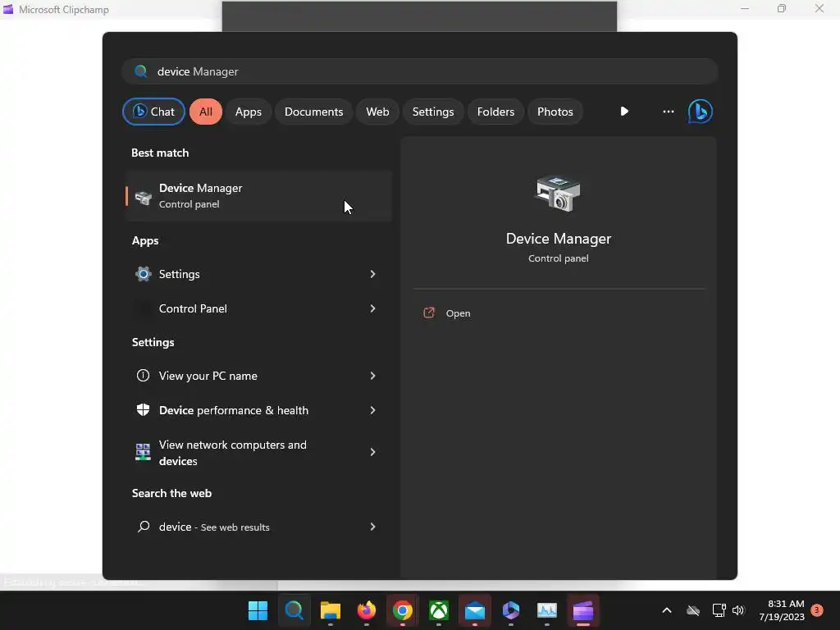Expand Device performance & health chevron
Image resolution: width=840 pixels, height=630 pixels.
(373, 410)
